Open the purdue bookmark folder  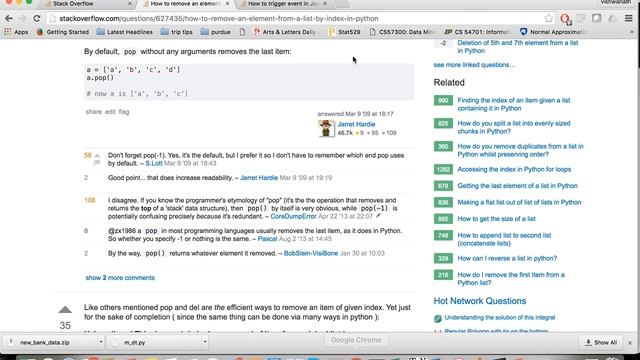pyautogui.click(x=216, y=32)
